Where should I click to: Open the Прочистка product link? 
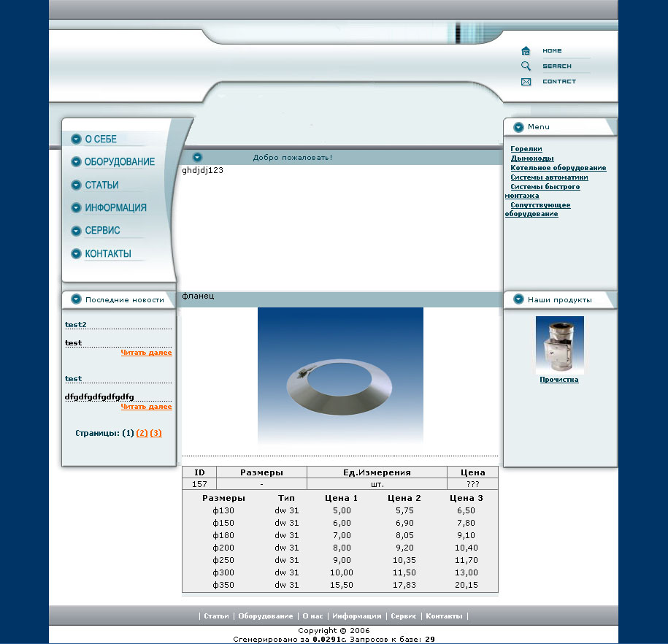tap(559, 380)
